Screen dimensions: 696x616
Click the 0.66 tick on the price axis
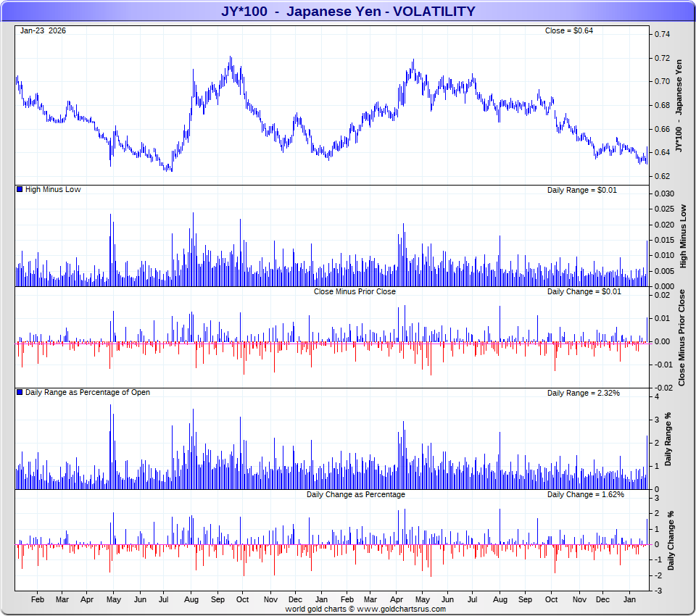coord(662,129)
